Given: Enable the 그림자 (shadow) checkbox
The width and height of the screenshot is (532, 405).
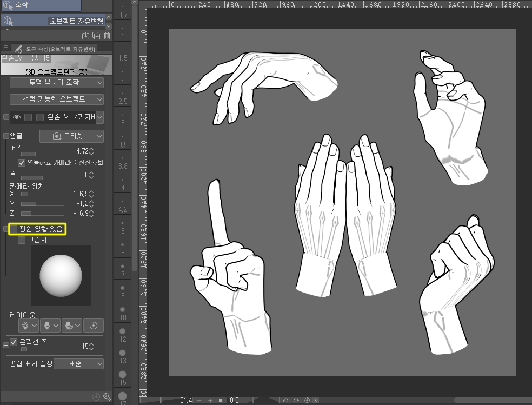Looking at the screenshot, I should (21, 240).
